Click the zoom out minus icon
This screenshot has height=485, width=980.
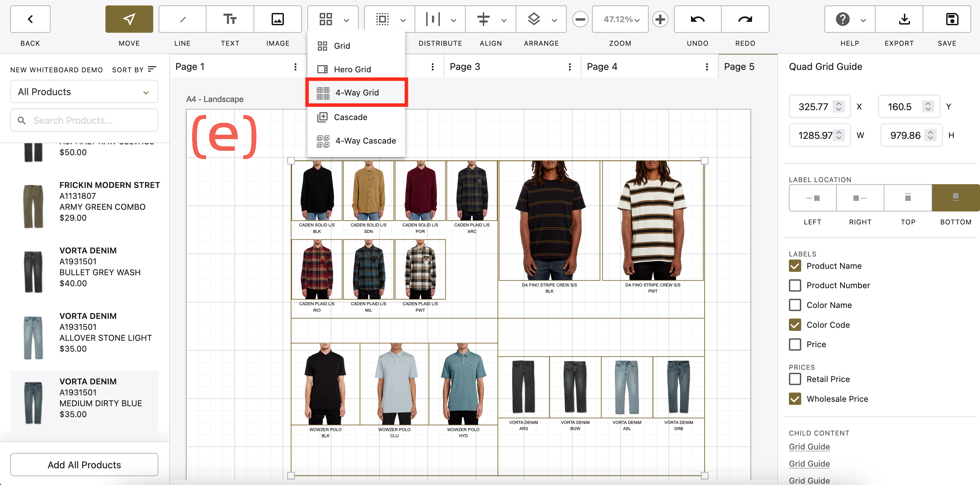pyautogui.click(x=580, y=19)
